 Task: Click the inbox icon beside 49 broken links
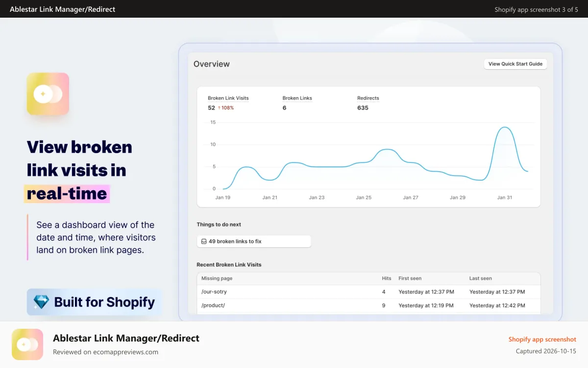[x=204, y=241]
